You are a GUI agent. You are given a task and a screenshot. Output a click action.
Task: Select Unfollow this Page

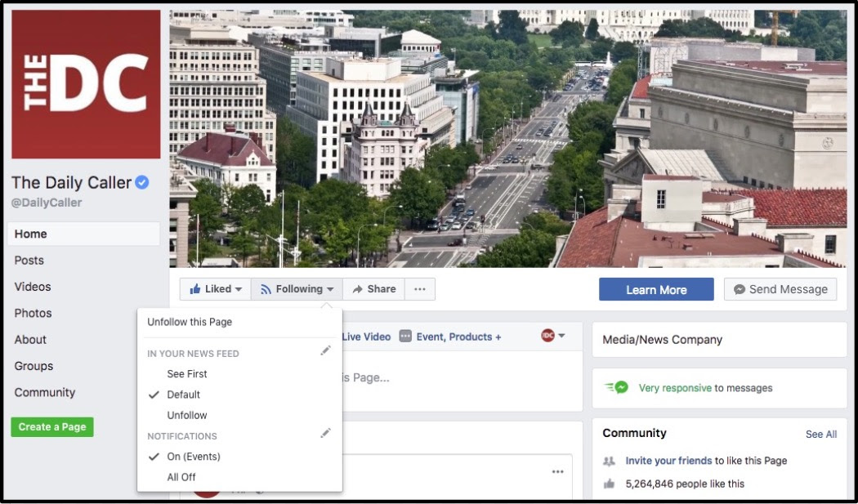(x=190, y=322)
